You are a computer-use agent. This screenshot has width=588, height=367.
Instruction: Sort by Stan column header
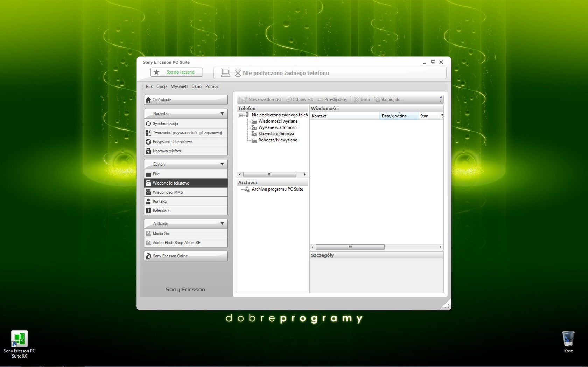click(428, 116)
